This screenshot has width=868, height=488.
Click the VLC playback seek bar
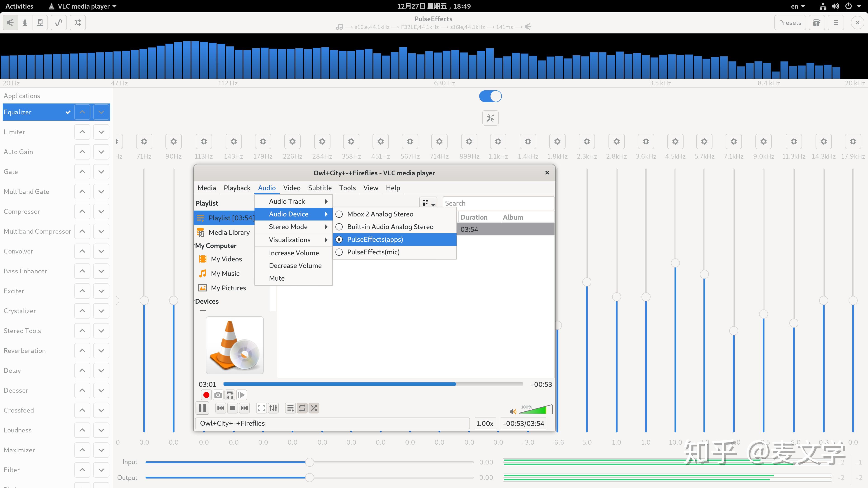coord(371,384)
